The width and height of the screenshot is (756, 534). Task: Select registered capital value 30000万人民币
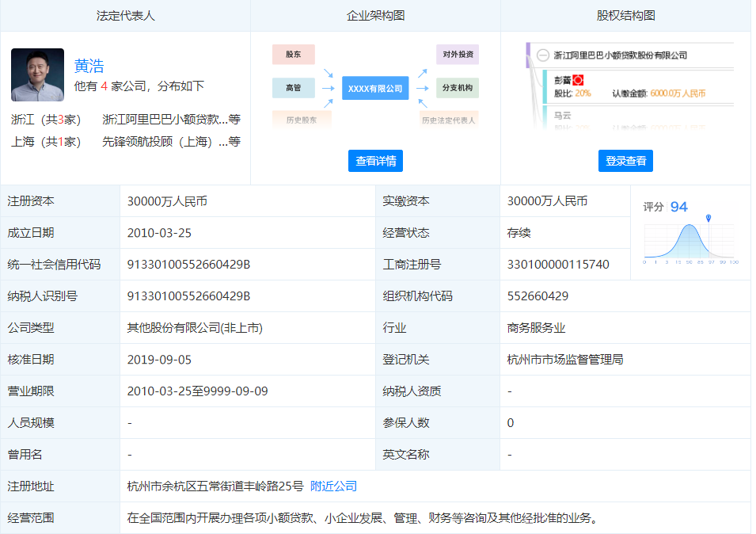click(x=167, y=201)
